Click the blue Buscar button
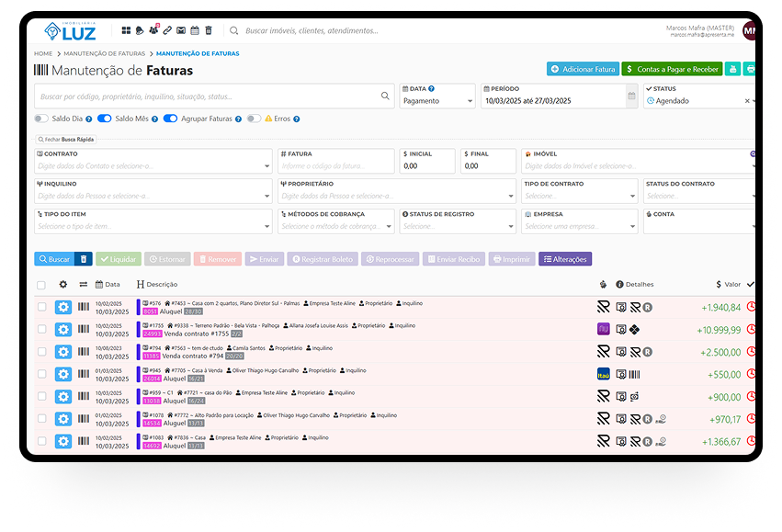 pos(54,259)
